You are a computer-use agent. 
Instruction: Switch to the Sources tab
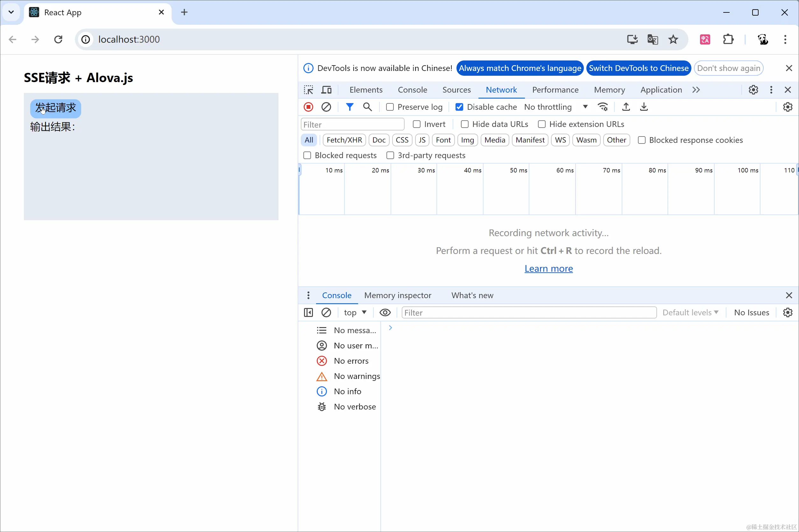(x=456, y=90)
